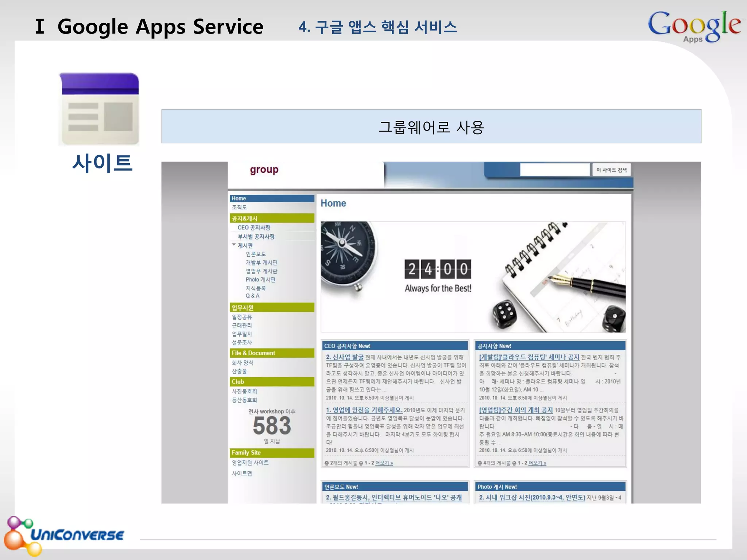This screenshot has width=747, height=560.
Task: Open 등산동호회 link
Action: (244, 400)
